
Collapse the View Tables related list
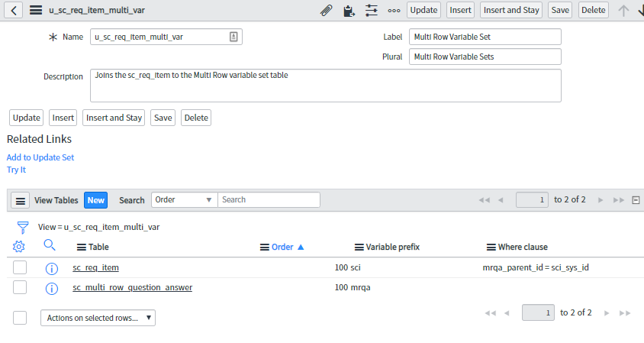[x=636, y=200]
